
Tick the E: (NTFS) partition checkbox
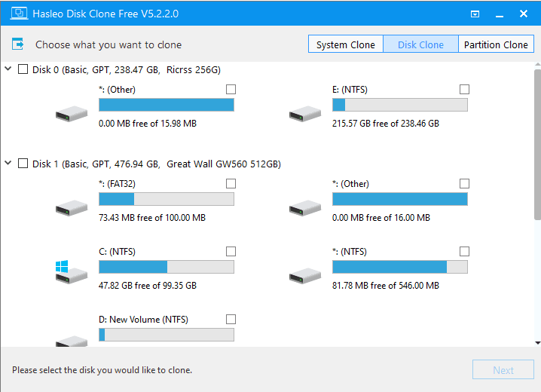pos(464,90)
